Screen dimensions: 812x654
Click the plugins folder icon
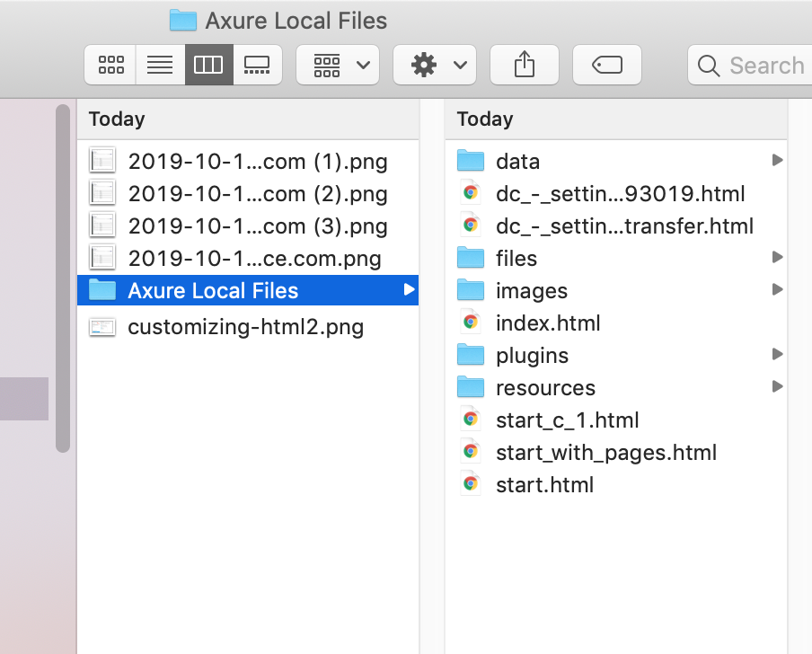click(x=471, y=355)
